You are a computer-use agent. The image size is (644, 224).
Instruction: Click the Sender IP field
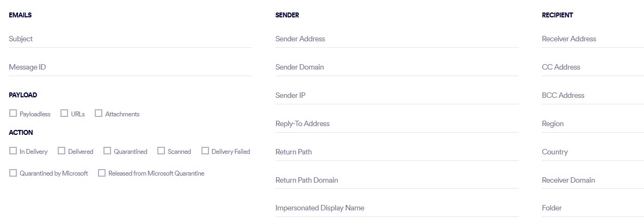click(397, 96)
